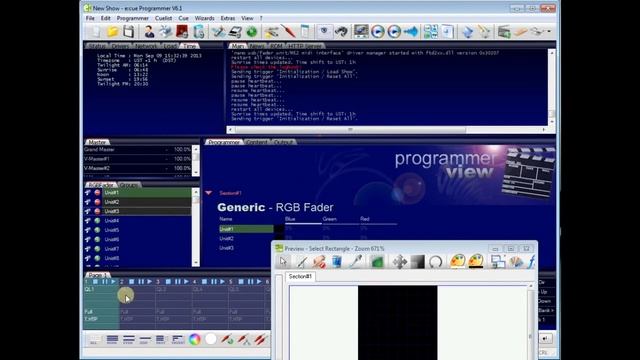Open the main toolbar overflow dropdown arrow
Screen dimensions: 640x360
coord(549,31)
